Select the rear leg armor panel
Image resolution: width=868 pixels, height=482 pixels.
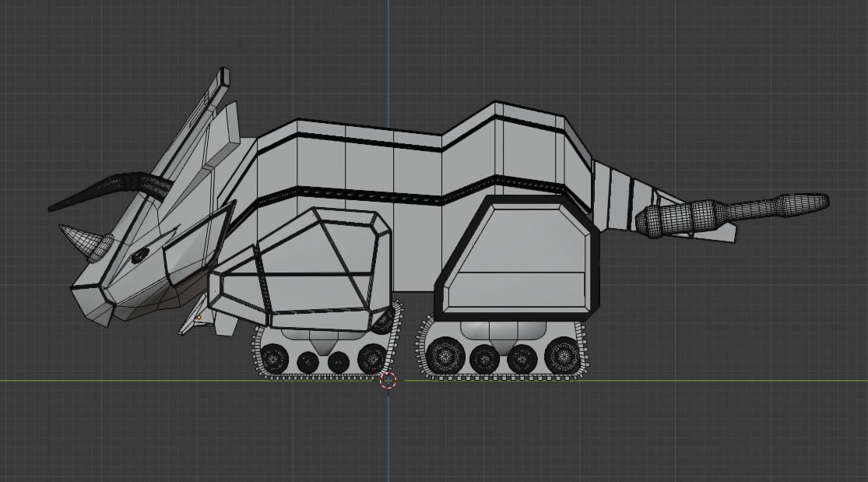click(518, 259)
